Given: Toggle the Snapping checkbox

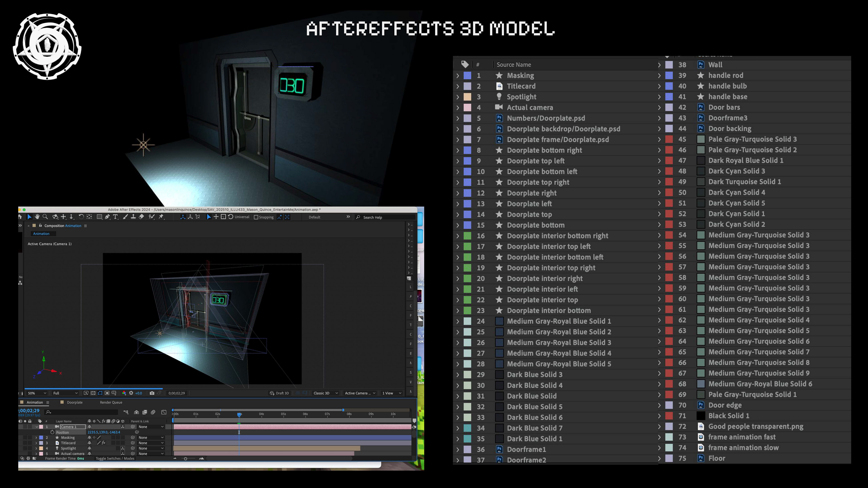Looking at the screenshot, I should pos(256,217).
